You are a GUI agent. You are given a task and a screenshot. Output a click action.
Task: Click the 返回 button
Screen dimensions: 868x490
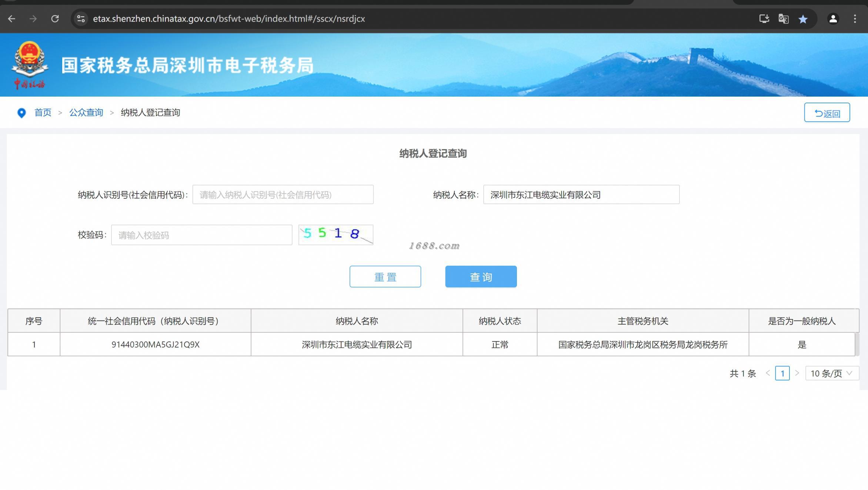[x=827, y=113]
